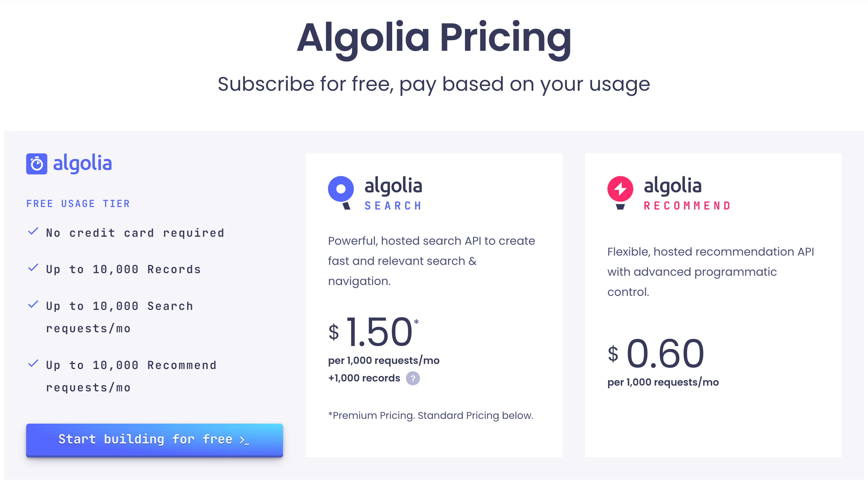Click the subtitle Subscribe for free
Screen dimensions: 868x485
[434, 84]
